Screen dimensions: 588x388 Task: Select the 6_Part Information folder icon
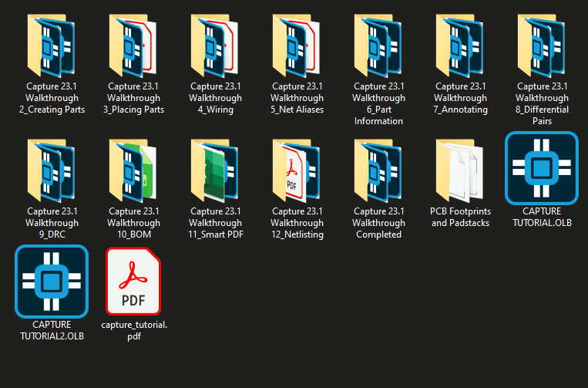(x=378, y=46)
